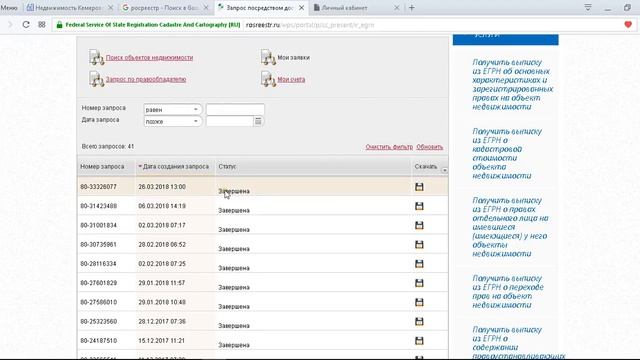640x360 pixels.
Task: Select request number 80-24187510 cell
Action: [x=98, y=341]
